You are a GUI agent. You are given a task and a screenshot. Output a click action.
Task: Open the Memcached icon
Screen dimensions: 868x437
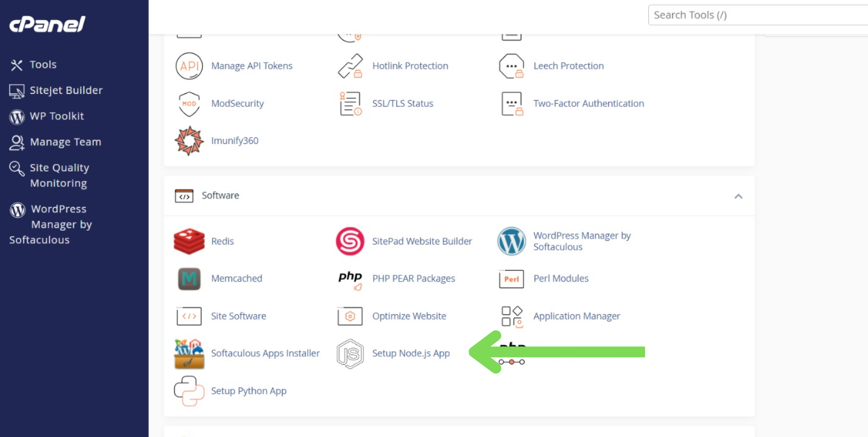[189, 279]
